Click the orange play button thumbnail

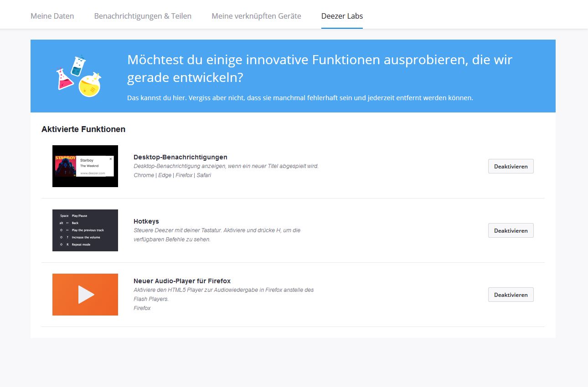(85, 295)
